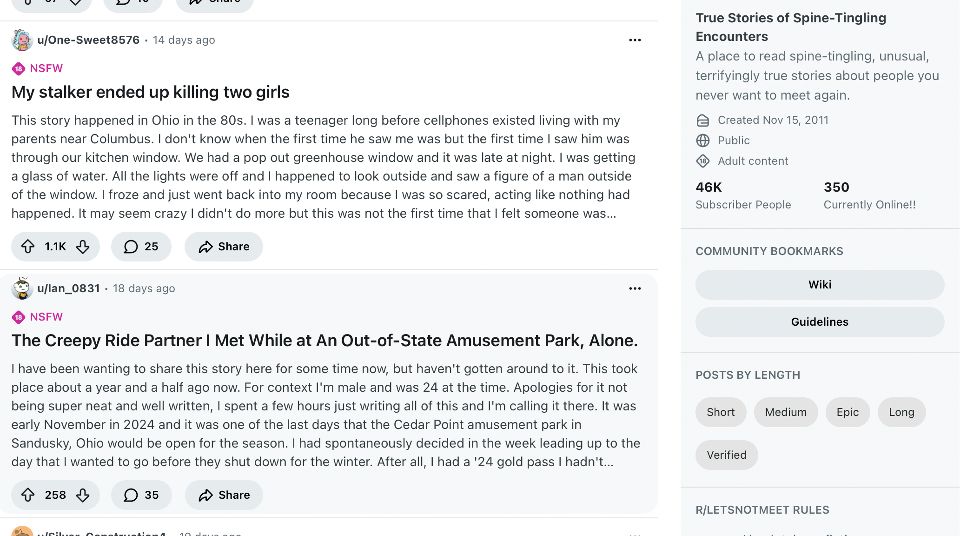Open overflow menu for Ian_0831's post
The image size is (980, 536).
click(635, 288)
